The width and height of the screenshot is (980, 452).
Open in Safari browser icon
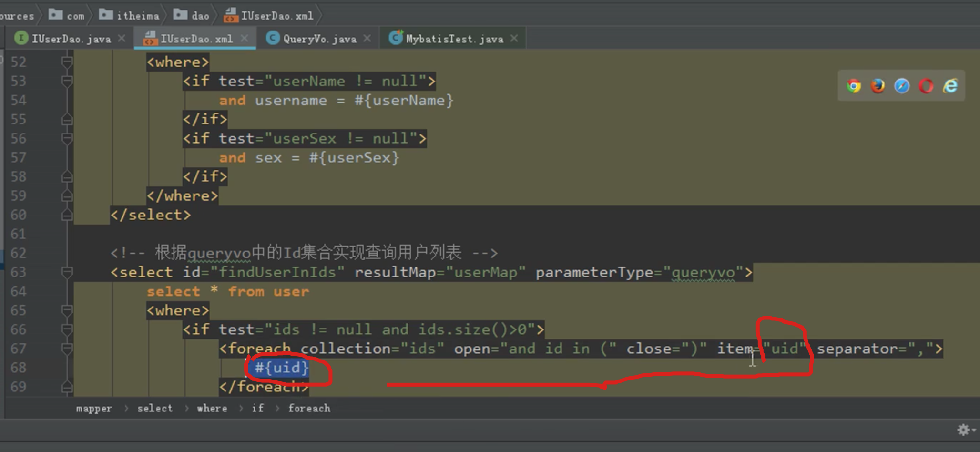[902, 86]
